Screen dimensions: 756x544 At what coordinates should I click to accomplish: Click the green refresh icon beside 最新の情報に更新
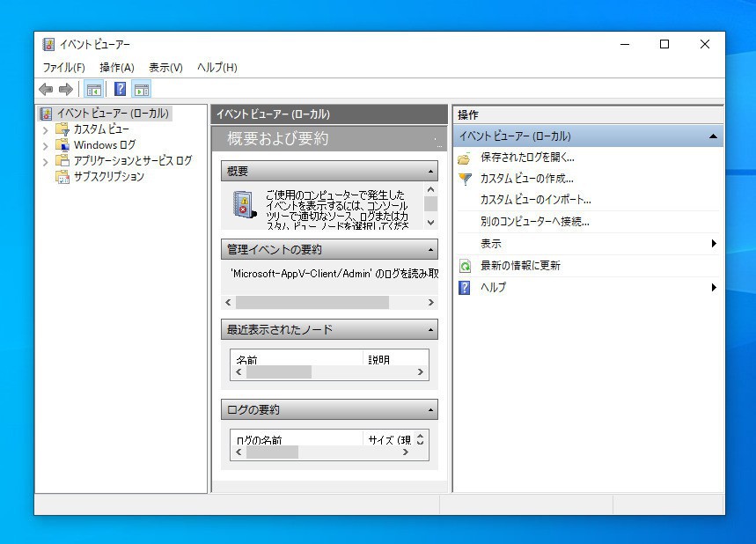coord(465,266)
